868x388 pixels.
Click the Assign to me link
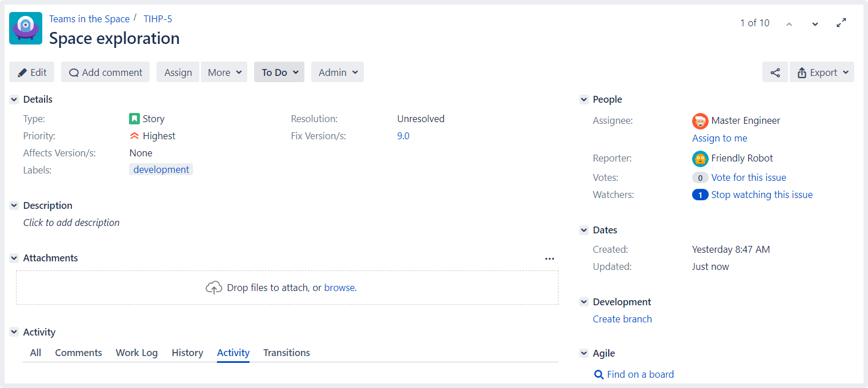720,138
